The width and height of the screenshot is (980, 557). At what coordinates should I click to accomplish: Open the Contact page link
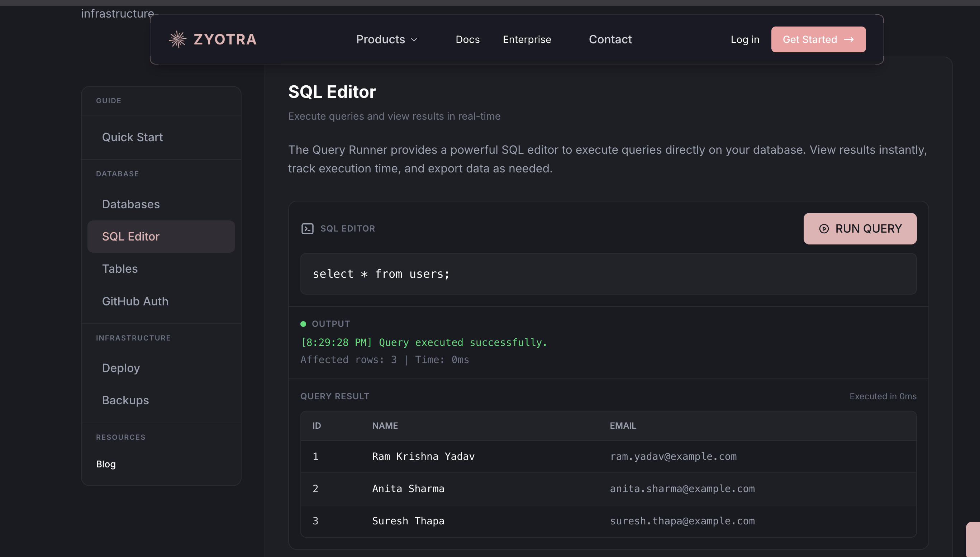610,39
